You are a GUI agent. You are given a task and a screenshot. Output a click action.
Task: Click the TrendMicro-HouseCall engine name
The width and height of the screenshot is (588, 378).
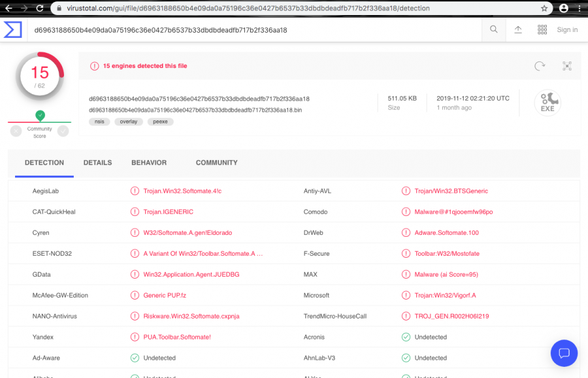pos(335,317)
